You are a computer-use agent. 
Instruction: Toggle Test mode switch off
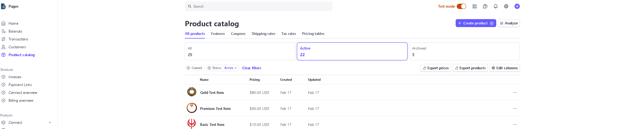click(x=461, y=6)
